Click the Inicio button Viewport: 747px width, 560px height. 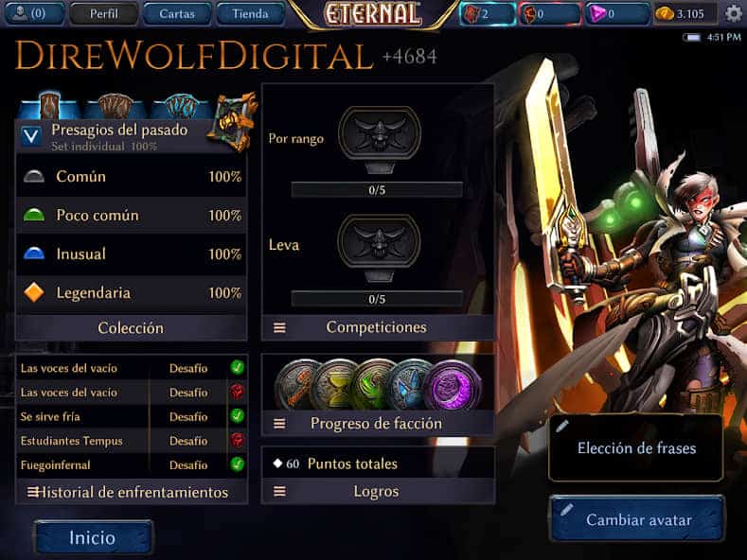click(94, 537)
